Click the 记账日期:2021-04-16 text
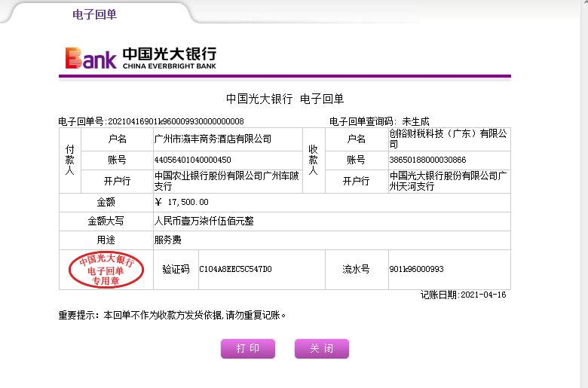Screen dimensions: 588x388 tap(463, 295)
